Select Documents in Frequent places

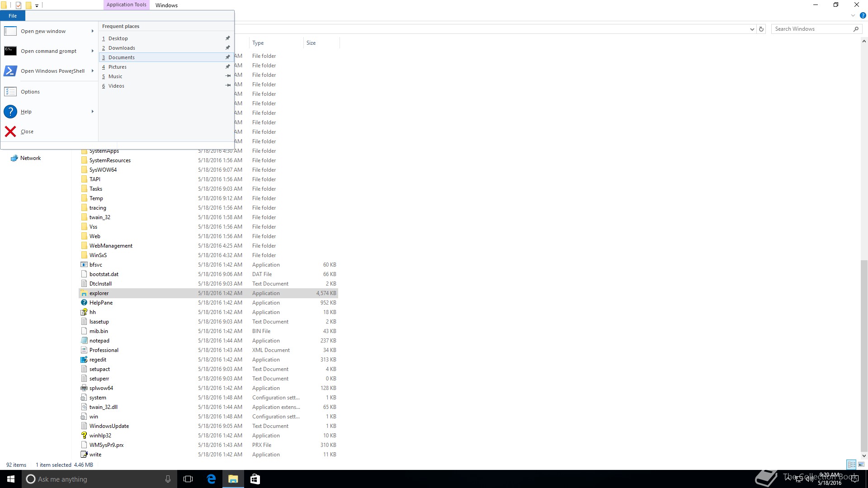pyautogui.click(x=122, y=57)
